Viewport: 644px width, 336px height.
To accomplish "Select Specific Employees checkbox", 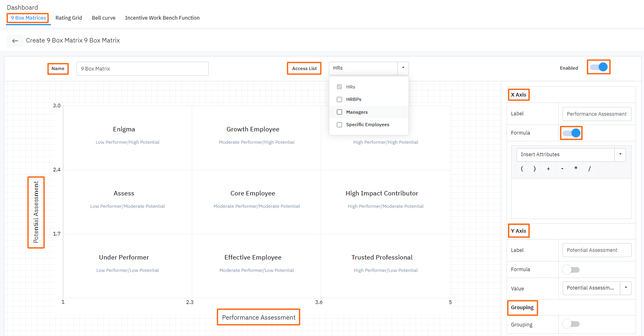I will 340,125.
